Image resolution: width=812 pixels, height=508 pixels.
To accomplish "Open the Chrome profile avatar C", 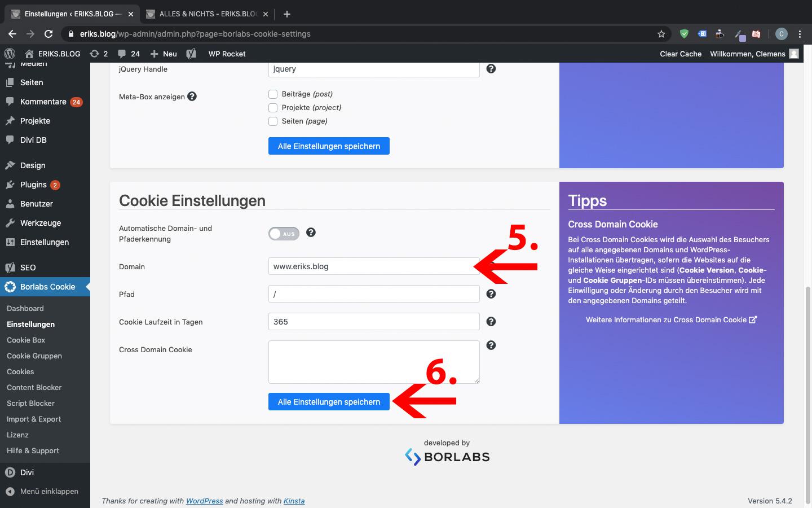I will pos(781,34).
